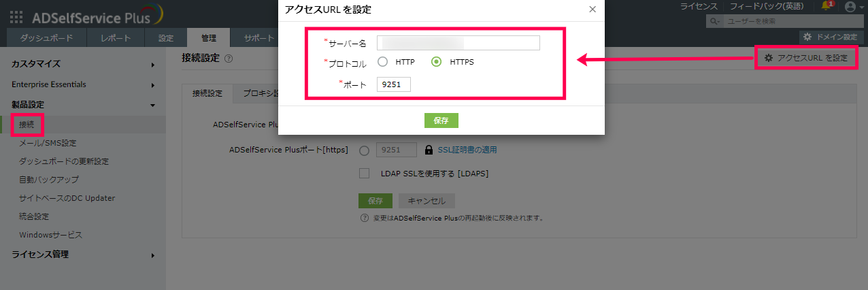Select 自動バックアップ in the sidebar
The image size is (868, 290).
point(49,180)
